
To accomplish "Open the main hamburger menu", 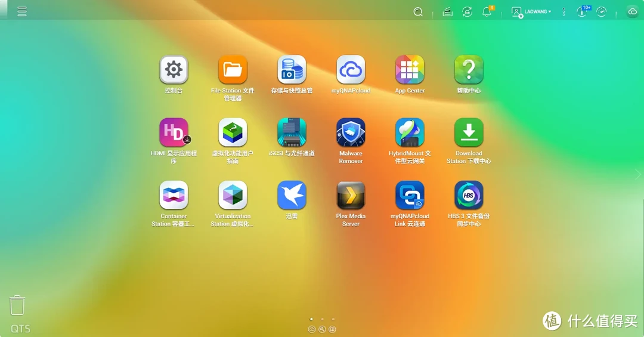I will 22,11.
